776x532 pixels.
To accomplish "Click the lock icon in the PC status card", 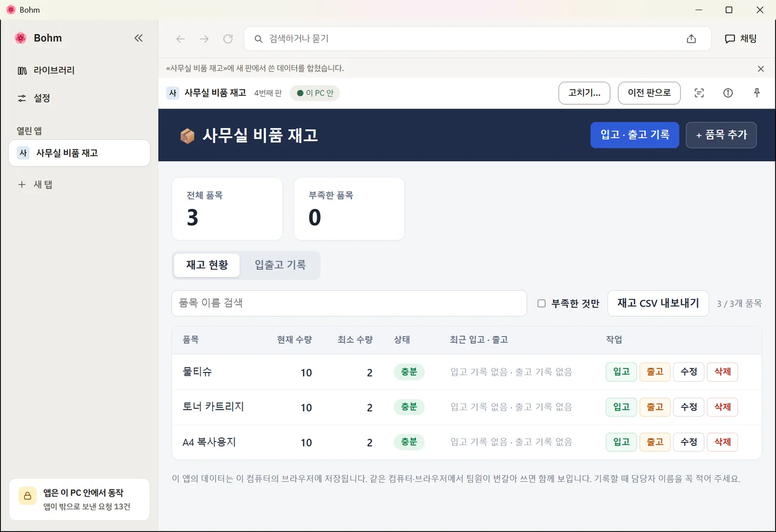I will (x=27, y=496).
